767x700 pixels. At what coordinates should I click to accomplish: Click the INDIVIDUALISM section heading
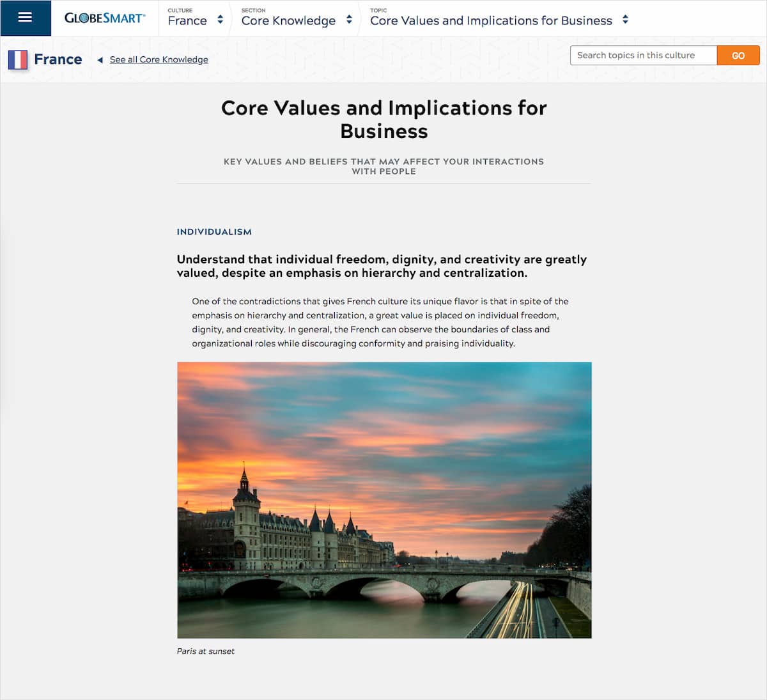214,231
